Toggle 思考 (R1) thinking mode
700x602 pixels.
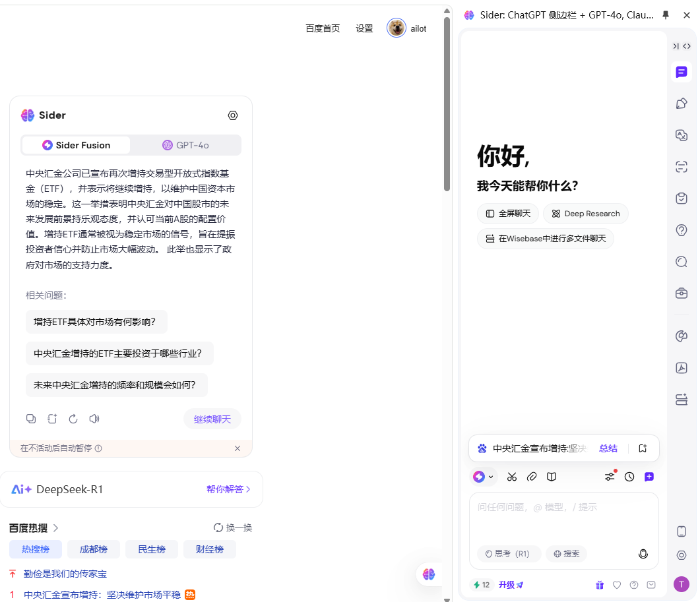pyautogui.click(x=509, y=554)
